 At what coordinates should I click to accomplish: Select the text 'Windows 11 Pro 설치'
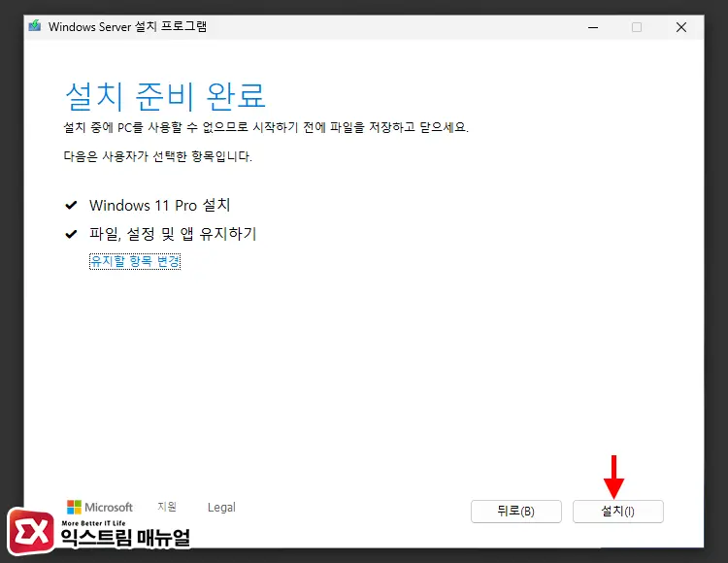click(x=160, y=205)
